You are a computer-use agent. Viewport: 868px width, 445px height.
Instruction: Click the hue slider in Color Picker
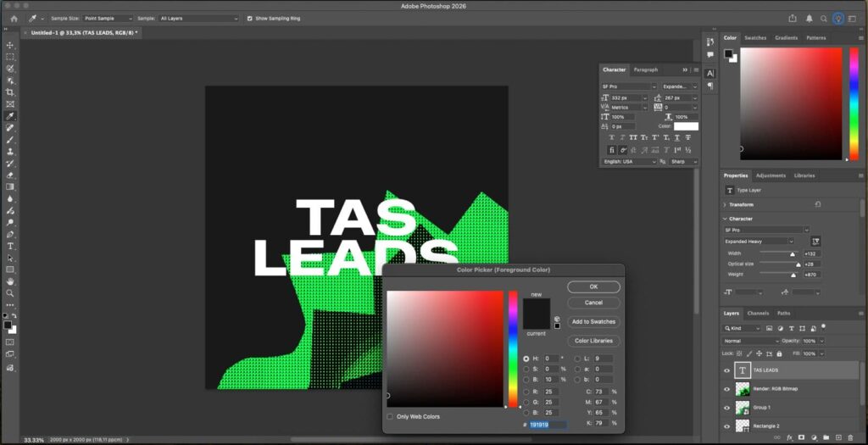(513, 349)
